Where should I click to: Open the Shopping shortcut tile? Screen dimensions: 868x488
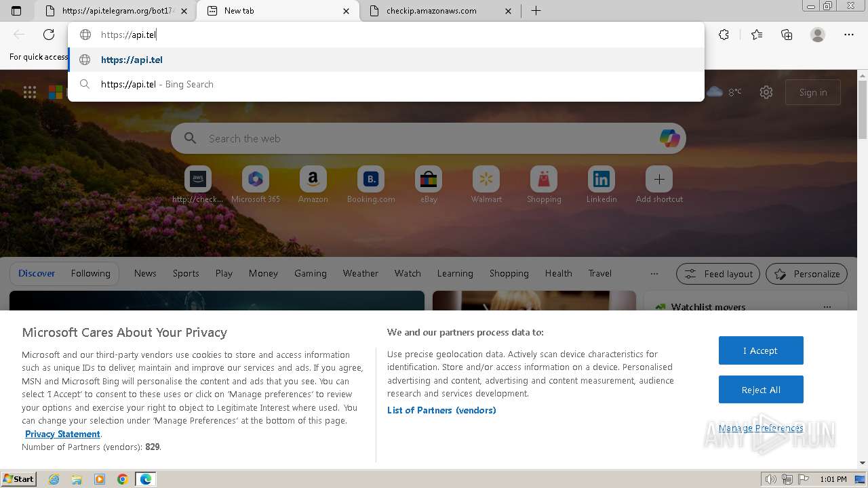click(x=544, y=185)
